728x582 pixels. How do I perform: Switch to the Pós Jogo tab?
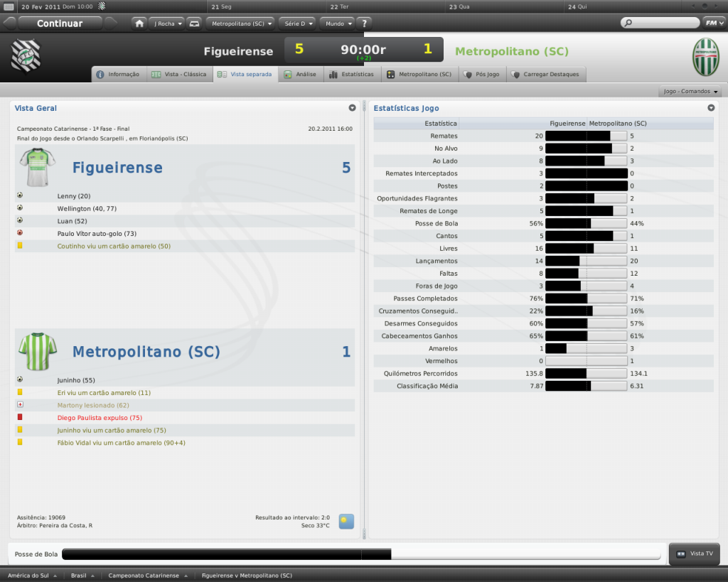[482, 74]
